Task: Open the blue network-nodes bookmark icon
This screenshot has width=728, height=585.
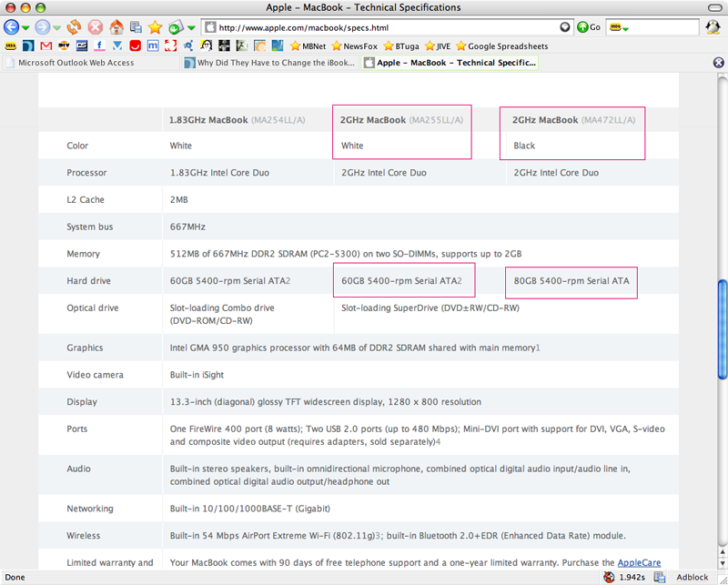Action: pos(188,46)
